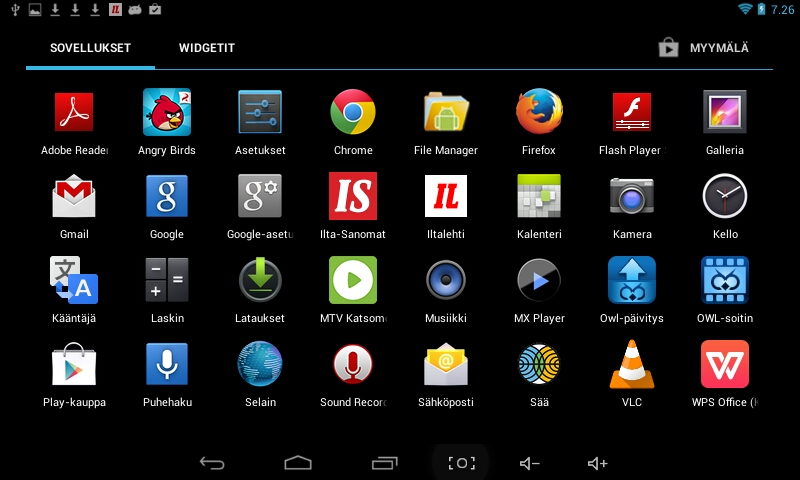
Task: Tap the back navigation button
Action: click(212, 463)
